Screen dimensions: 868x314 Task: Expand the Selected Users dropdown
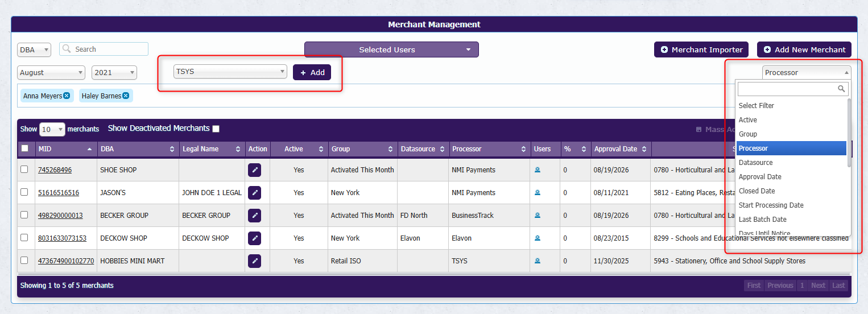391,49
